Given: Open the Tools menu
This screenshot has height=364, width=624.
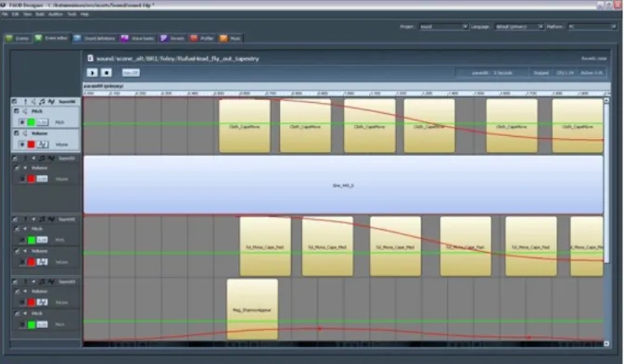Looking at the screenshot, I should click(71, 14).
